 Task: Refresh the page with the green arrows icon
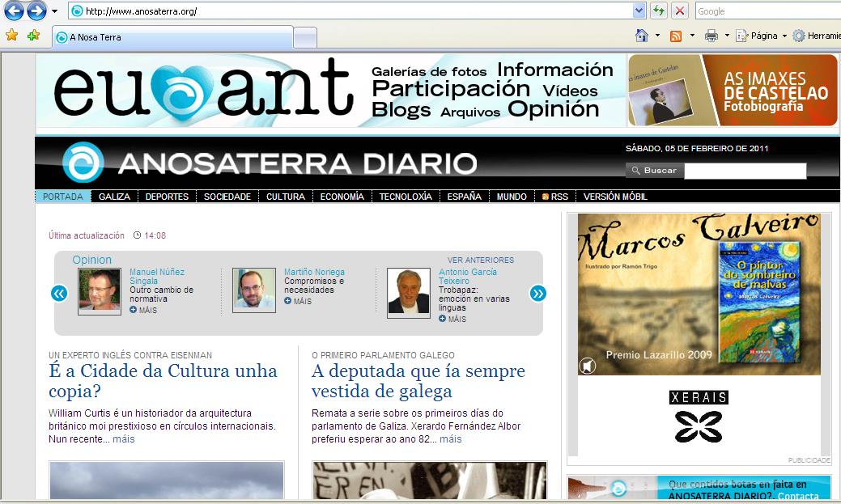tap(659, 11)
